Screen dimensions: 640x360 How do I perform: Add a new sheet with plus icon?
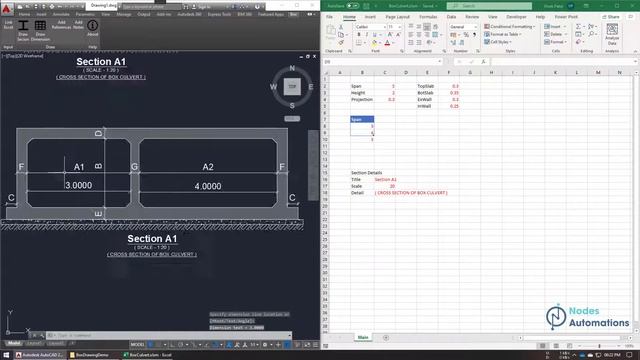click(386, 338)
